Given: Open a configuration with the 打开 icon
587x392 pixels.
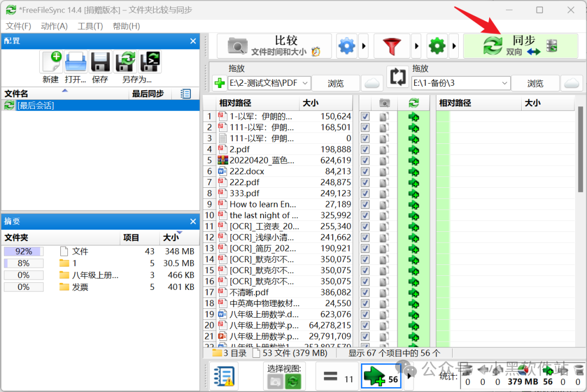Looking at the screenshot, I should click(x=76, y=62).
